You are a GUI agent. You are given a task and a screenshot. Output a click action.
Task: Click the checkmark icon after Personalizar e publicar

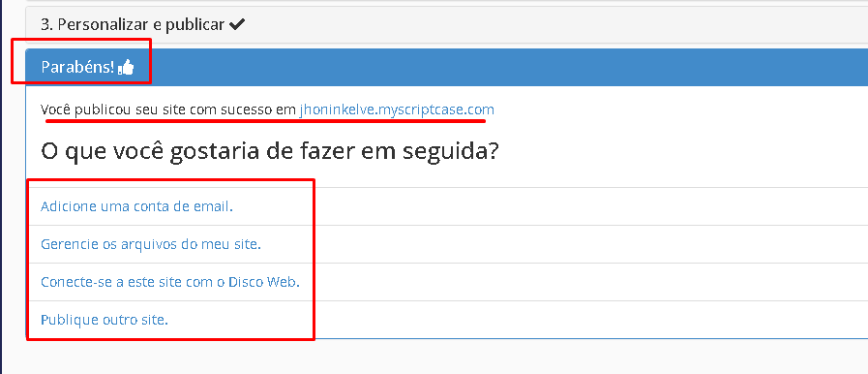click(x=237, y=24)
